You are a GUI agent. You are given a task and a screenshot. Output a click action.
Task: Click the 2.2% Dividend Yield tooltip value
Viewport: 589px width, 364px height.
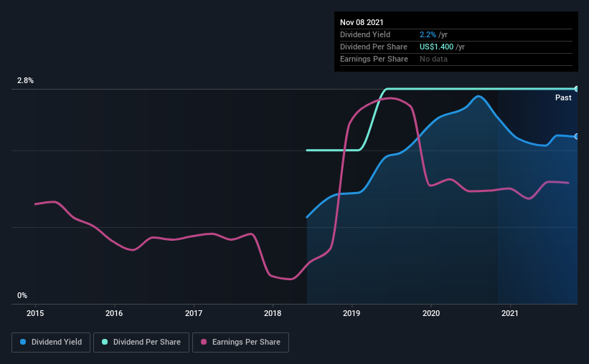(x=428, y=34)
